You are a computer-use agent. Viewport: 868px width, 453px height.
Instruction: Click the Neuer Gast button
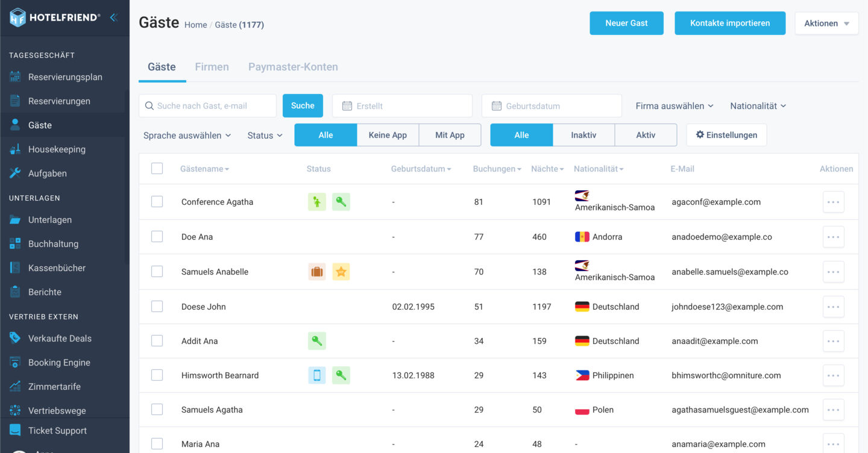pyautogui.click(x=626, y=23)
